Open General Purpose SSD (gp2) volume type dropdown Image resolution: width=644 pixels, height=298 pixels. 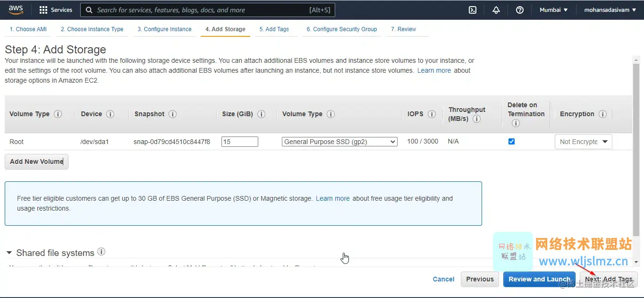(x=340, y=142)
